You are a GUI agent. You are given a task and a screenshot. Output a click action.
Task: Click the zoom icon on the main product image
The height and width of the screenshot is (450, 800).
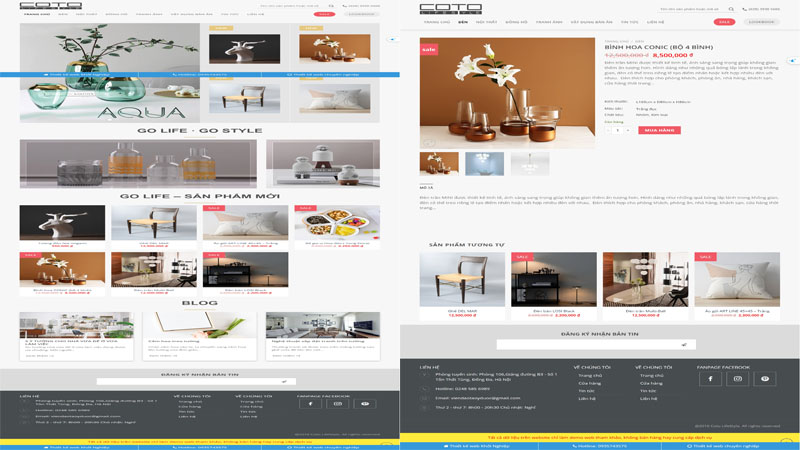(429, 142)
